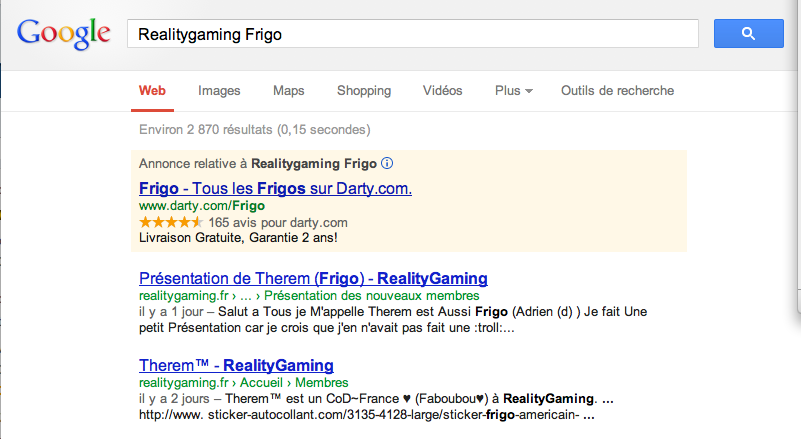
Task: Click the Annonce relative à Realitygaming Frigo label
Action: coord(258,164)
